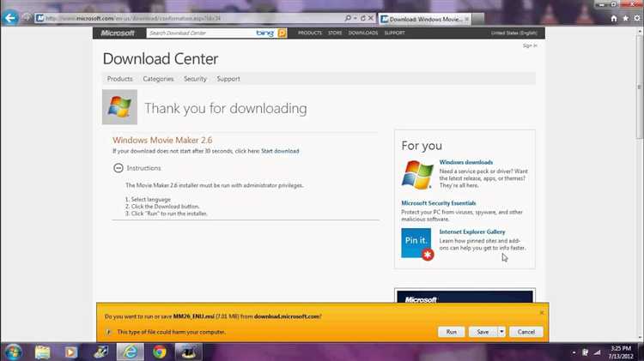Viewport: 644px width, 361px height.
Task: Open the STORE header menu
Action: coord(335,33)
